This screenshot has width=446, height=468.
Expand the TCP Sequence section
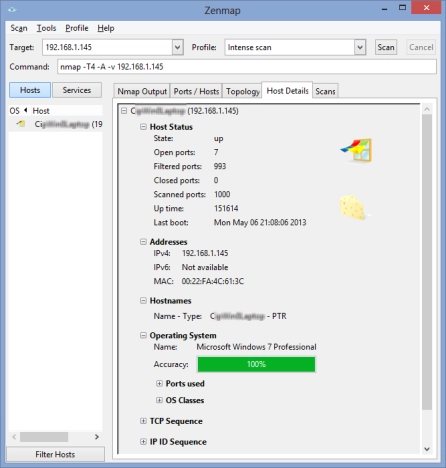(143, 421)
